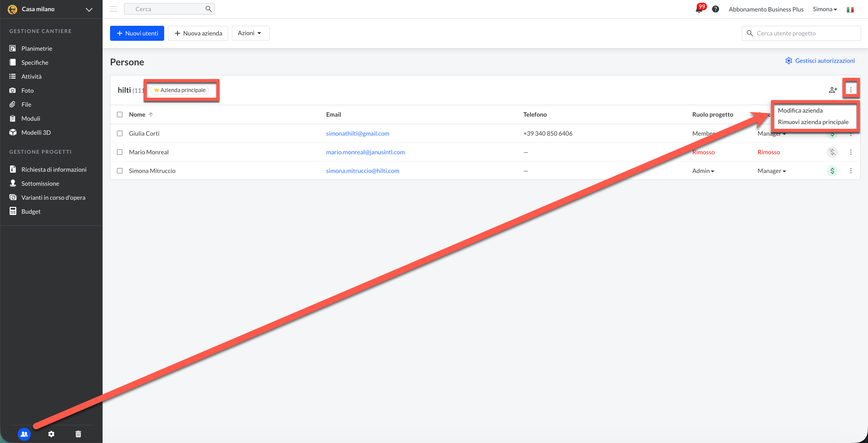868x443 pixels.
Task: Open the three-dot menu for Mario Monreal
Action: point(851,152)
